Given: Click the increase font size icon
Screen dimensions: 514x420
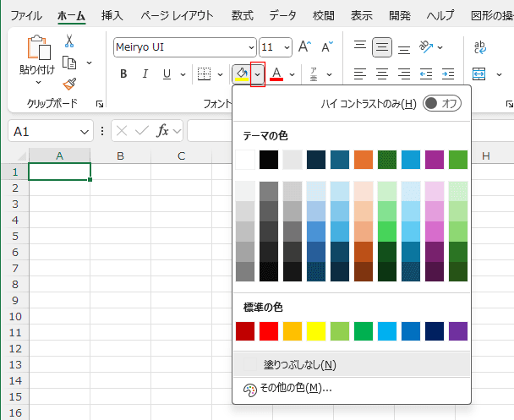Looking at the screenshot, I should [304, 47].
